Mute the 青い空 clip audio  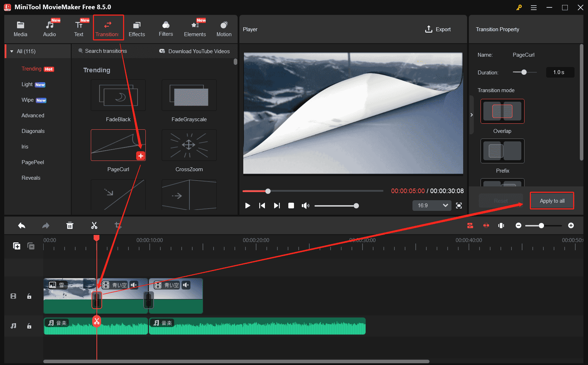point(134,285)
